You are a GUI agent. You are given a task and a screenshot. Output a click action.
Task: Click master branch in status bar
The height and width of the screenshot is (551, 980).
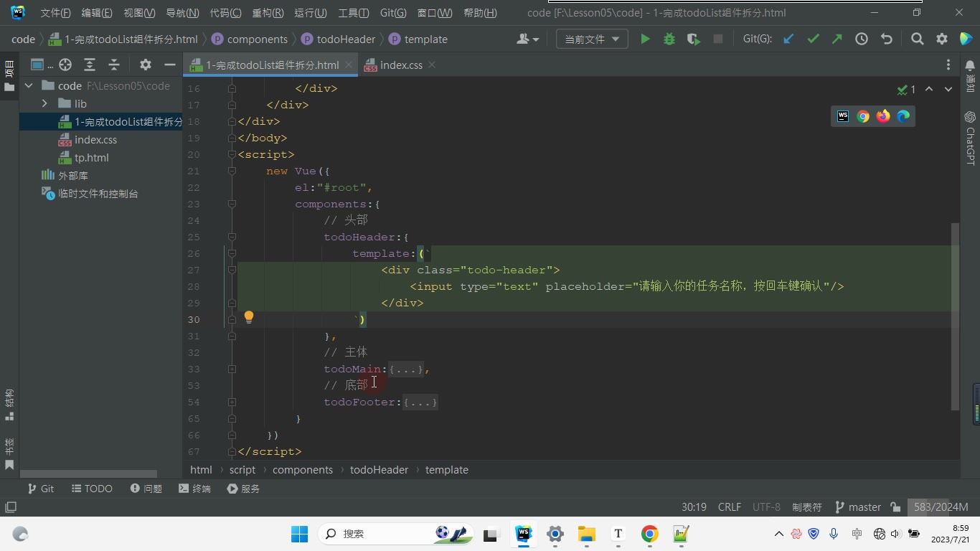(858, 507)
